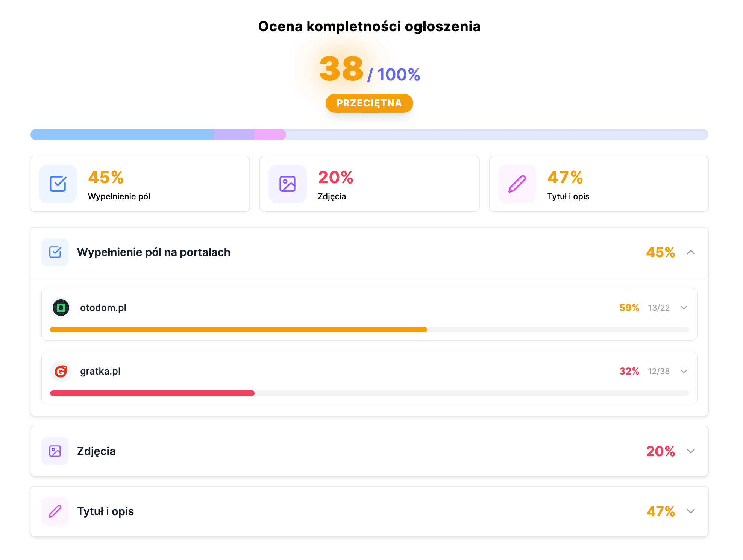Collapse the Wypełnienie pól na portalach section

691,252
